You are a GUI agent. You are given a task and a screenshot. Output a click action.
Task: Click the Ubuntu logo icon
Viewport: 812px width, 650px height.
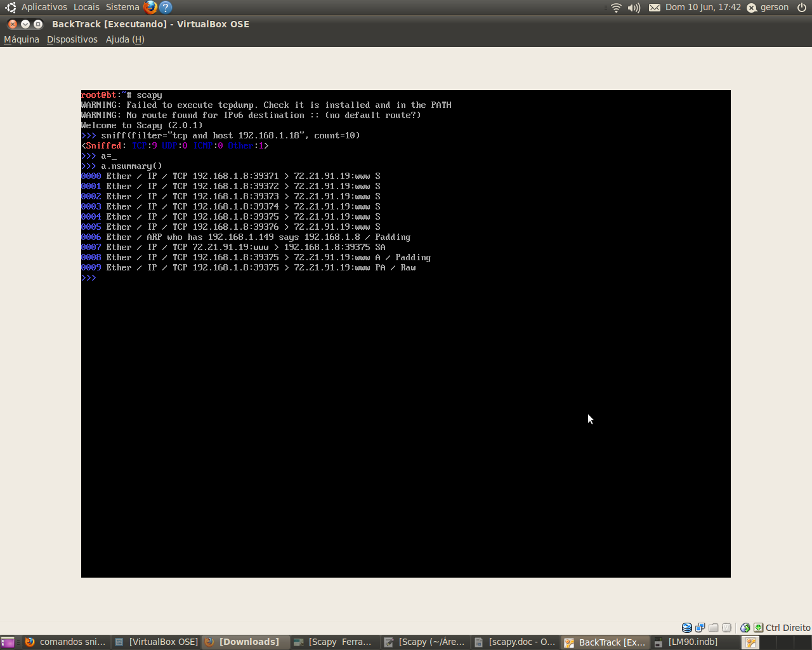pos(10,7)
